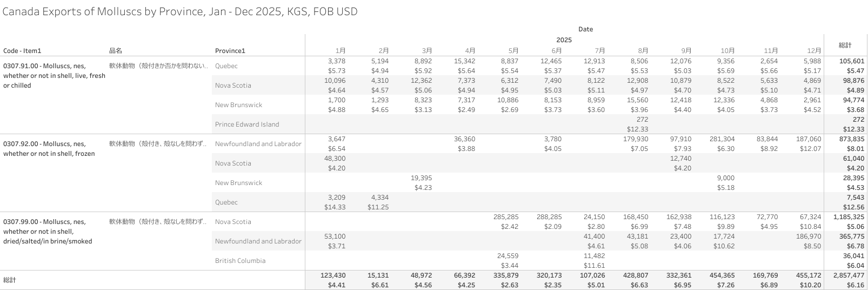
Task: Select the 6月 month column header
Action: pyautogui.click(x=556, y=51)
